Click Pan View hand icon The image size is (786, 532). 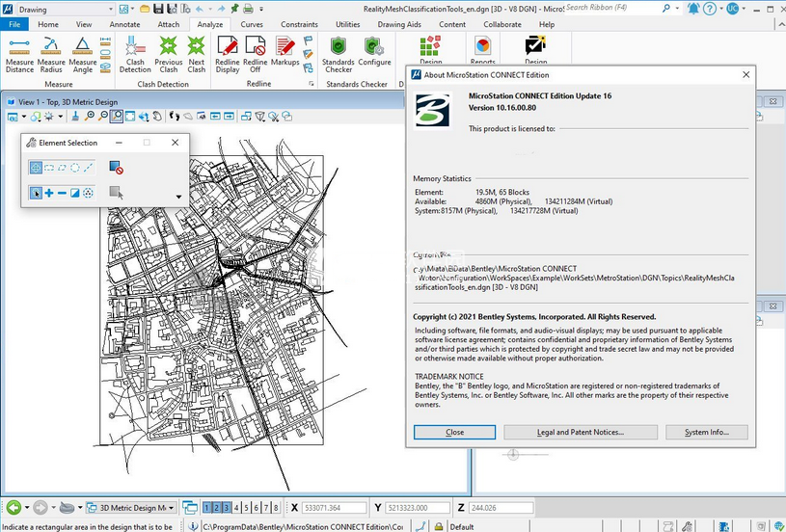click(157, 117)
